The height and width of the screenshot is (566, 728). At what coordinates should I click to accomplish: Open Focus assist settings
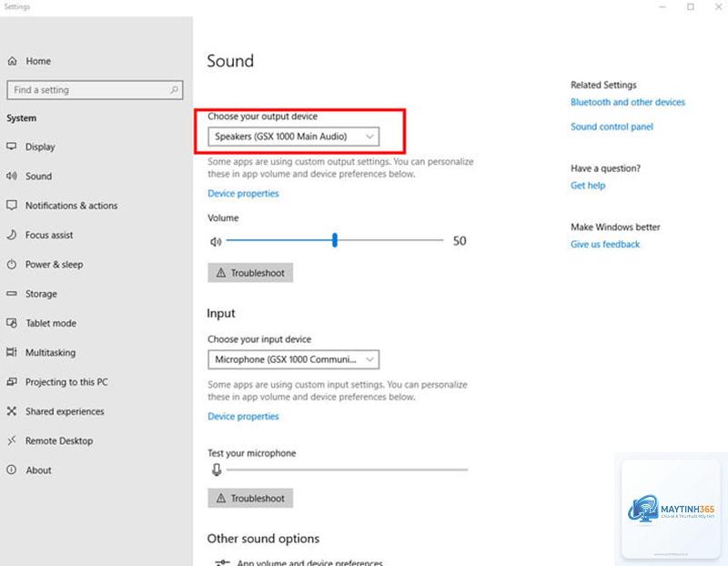pos(49,235)
